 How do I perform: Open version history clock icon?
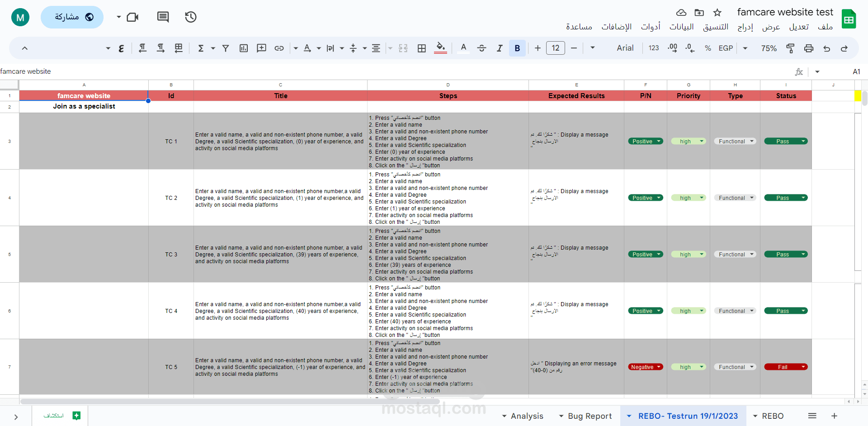pyautogui.click(x=191, y=17)
